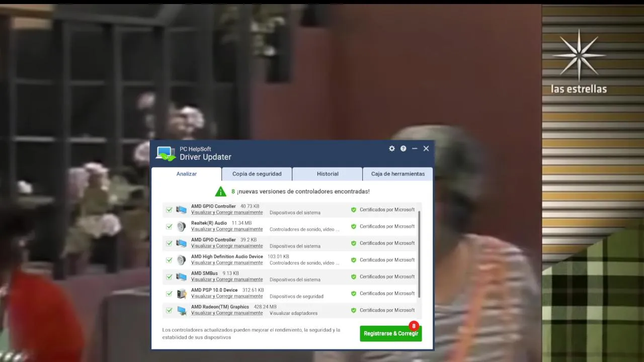
Task: Open Visualizar y Corregir manualmente for AMD SMBus
Action: [227, 280]
